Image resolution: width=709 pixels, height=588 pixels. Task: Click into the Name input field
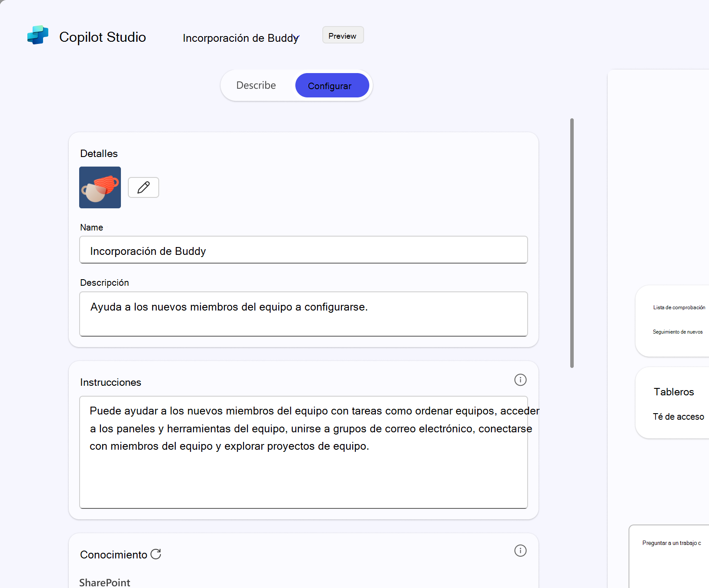(x=304, y=250)
